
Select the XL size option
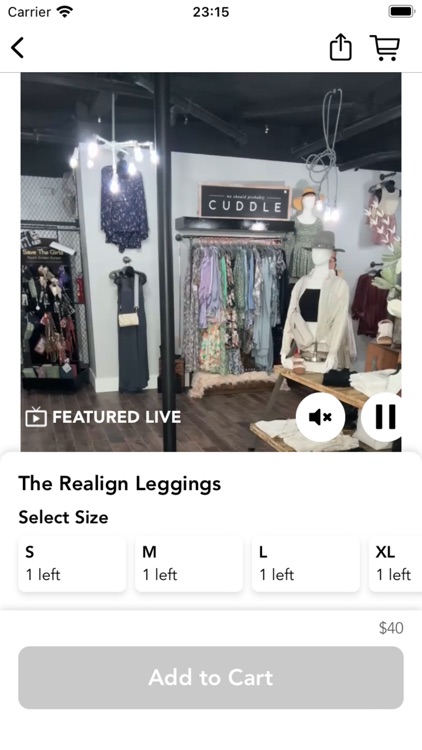(395, 563)
